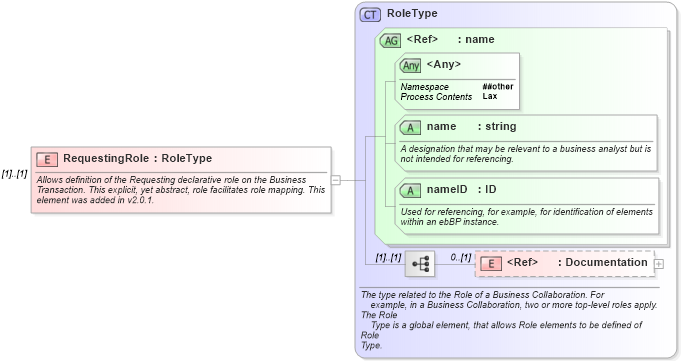The image size is (681, 361).
Task: Click the sequence compositor icon
Action: point(420,263)
